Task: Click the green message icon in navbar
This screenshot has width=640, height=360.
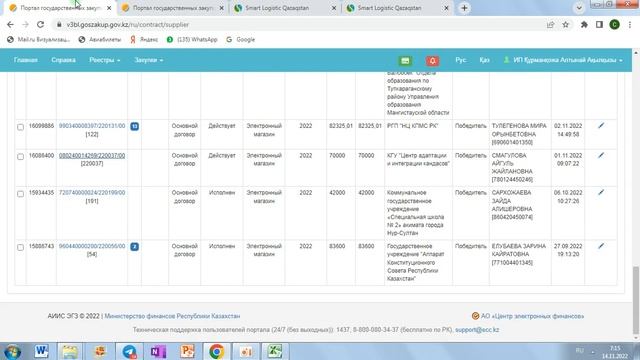Action: tap(405, 61)
